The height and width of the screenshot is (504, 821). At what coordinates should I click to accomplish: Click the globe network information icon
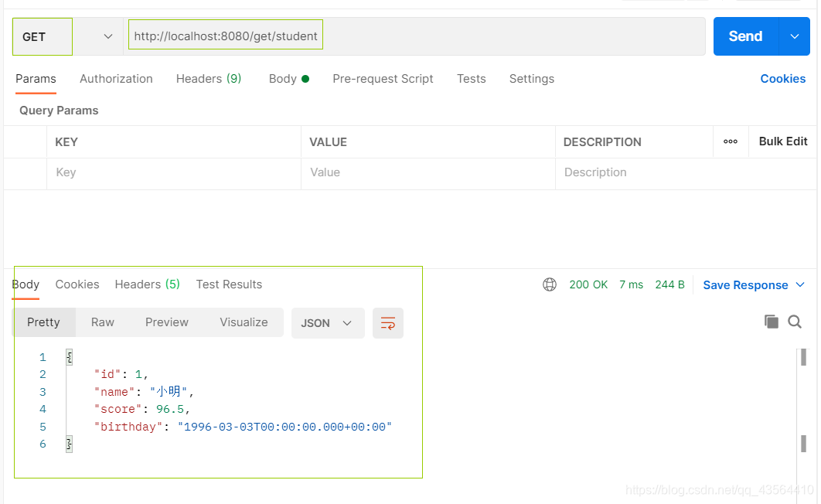tap(549, 284)
